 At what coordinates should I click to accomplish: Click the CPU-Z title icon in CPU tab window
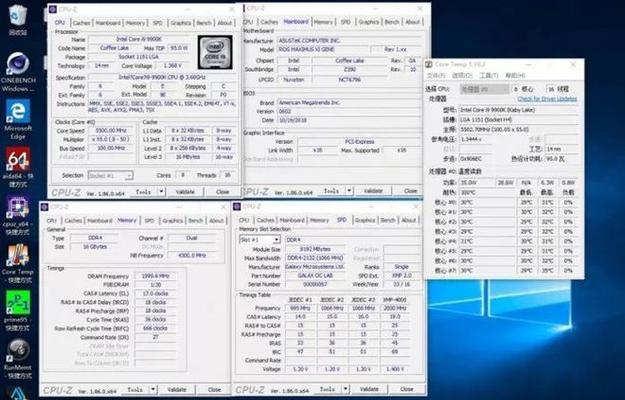[52, 9]
